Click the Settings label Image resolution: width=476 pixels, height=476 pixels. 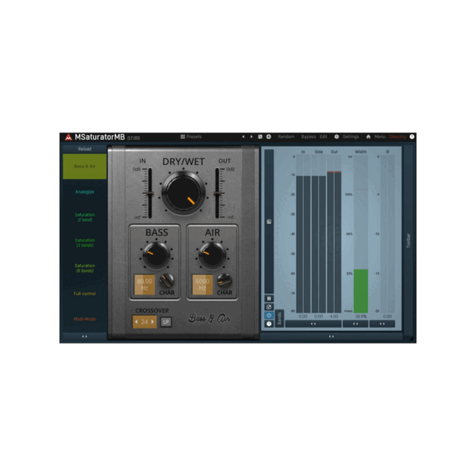click(351, 137)
